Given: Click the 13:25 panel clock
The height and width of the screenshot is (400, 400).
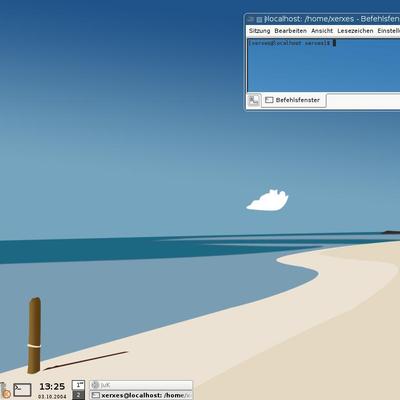Looking at the screenshot, I should coord(52,387).
